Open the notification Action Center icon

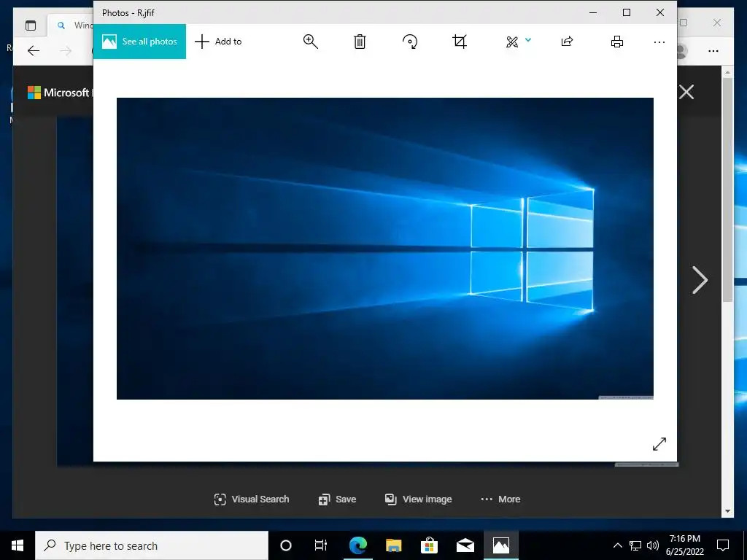pos(723,545)
